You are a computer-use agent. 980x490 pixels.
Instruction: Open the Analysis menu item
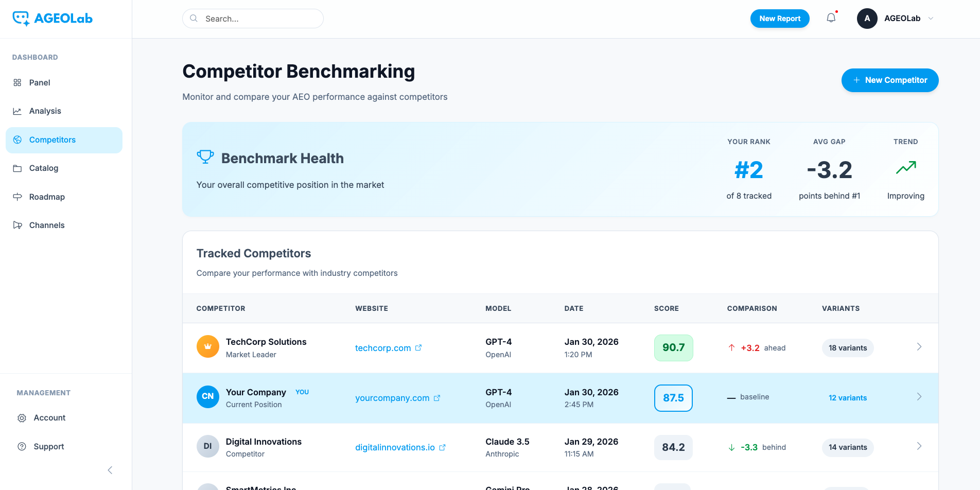click(x=45, y=111)
